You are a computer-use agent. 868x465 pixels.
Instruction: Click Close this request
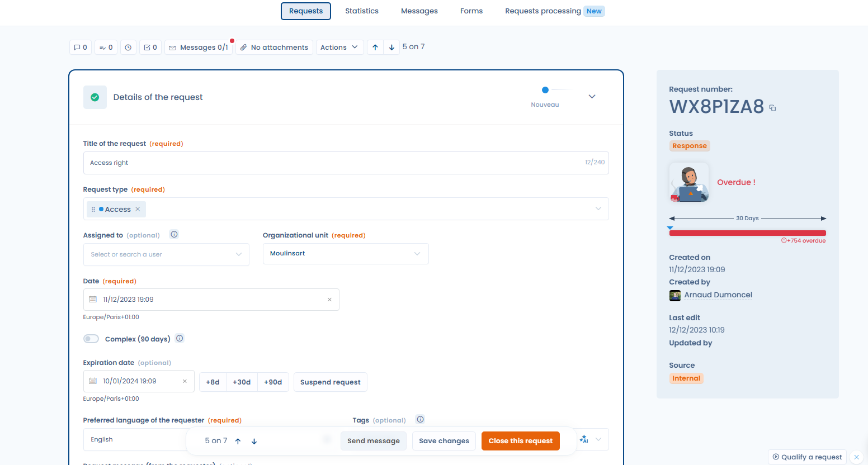click(520, 441)
